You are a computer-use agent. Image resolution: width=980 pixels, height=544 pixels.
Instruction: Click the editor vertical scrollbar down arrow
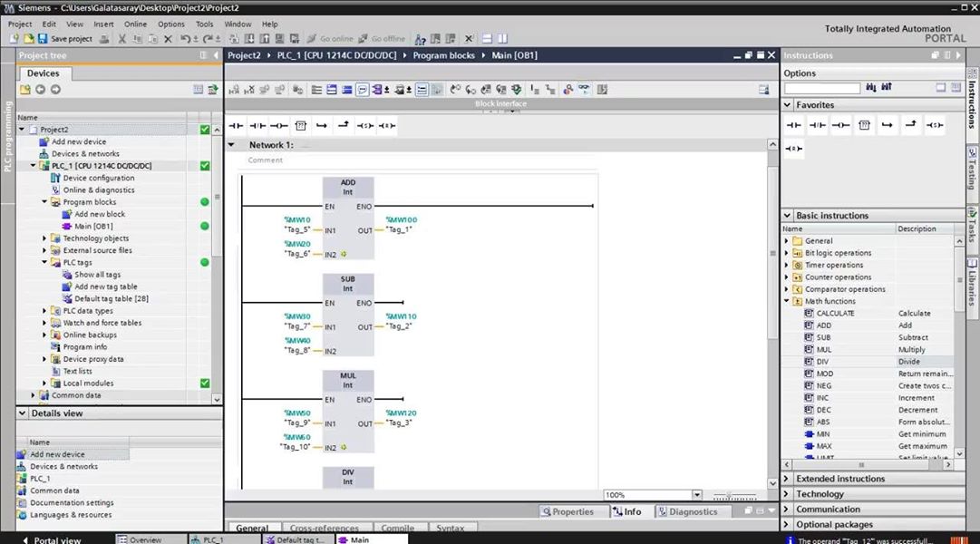point(772,482)
